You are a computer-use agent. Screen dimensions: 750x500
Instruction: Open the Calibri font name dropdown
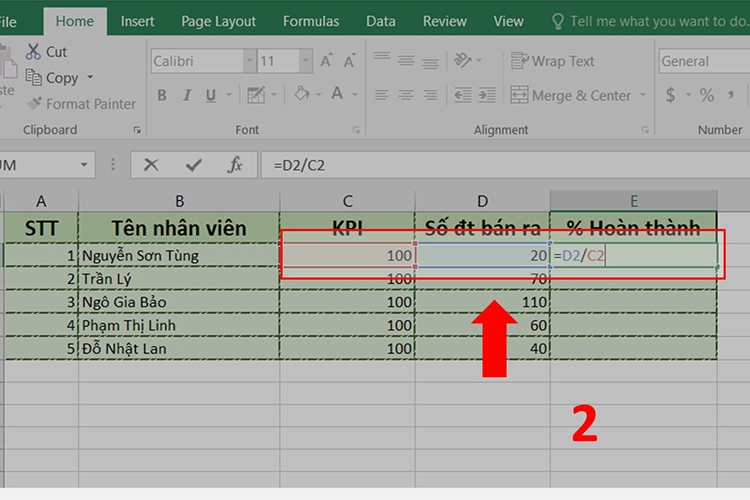coord(249,61)
